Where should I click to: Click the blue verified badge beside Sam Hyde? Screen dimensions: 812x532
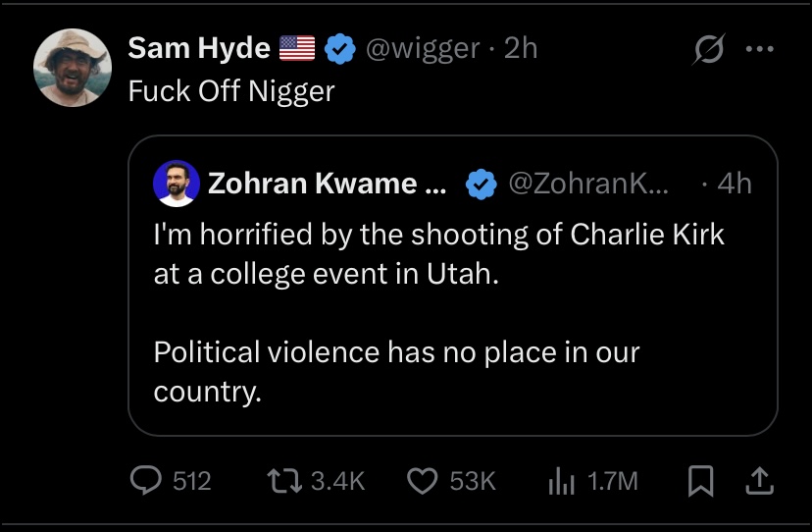coord(339,48)
